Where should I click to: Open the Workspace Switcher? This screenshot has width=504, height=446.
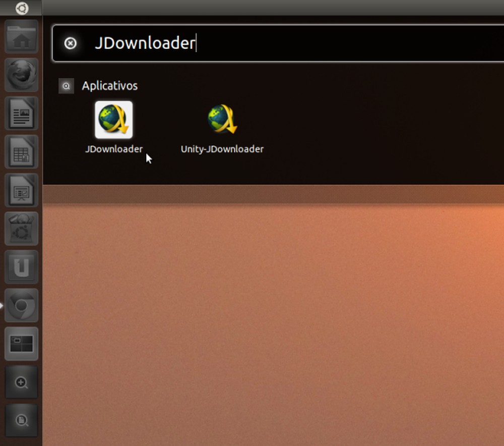pos(21,344)
